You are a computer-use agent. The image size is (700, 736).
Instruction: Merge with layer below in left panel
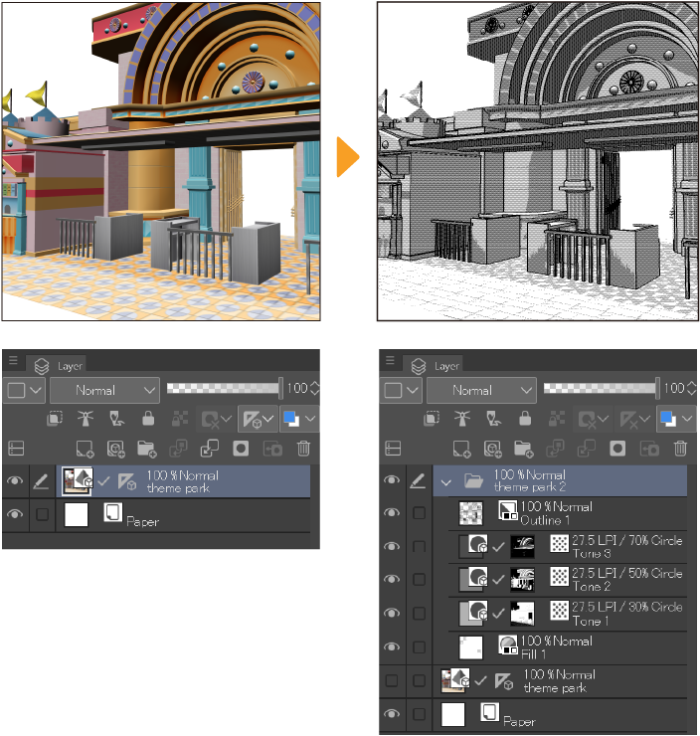pos(209,449)
